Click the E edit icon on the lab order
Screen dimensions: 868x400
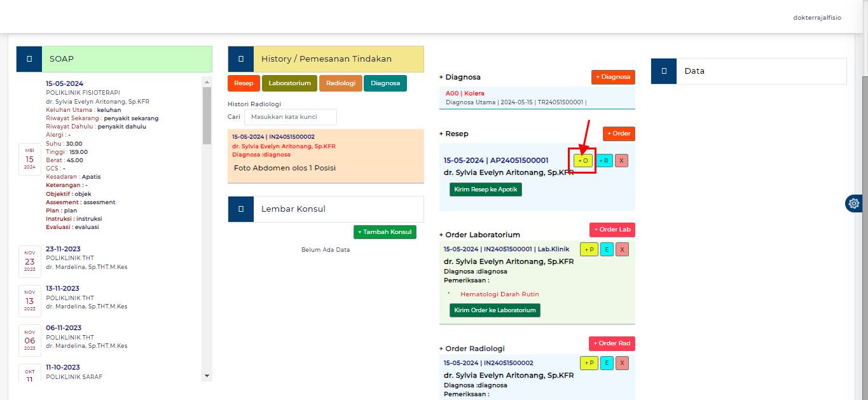[606, 249]
